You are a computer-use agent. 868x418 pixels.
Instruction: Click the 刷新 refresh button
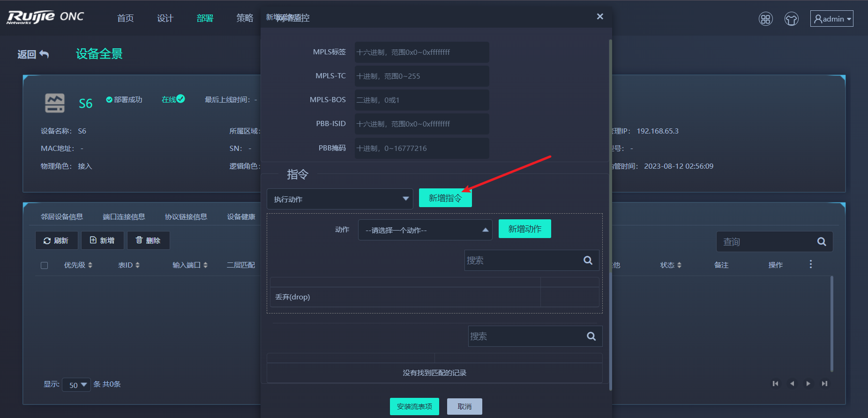point(56,240)
